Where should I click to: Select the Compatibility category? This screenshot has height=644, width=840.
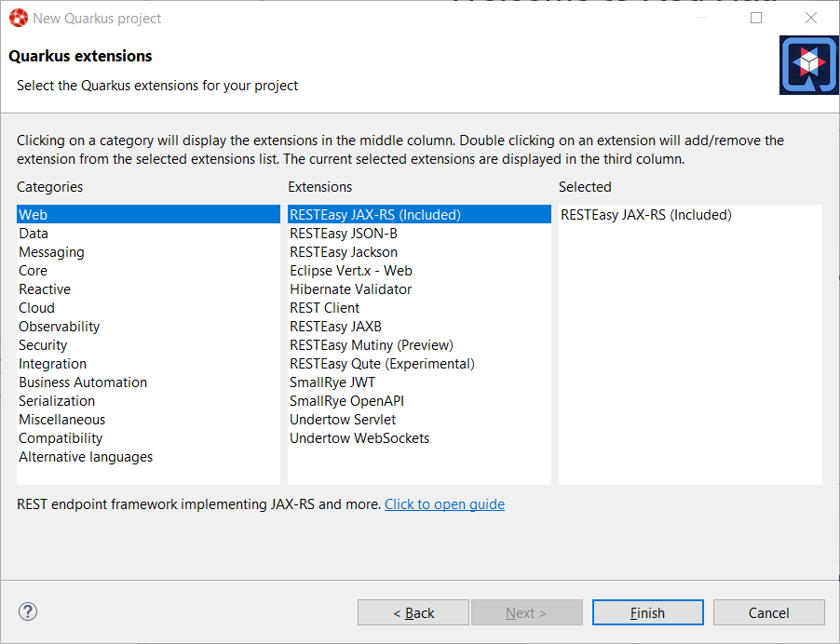(148, 438)
